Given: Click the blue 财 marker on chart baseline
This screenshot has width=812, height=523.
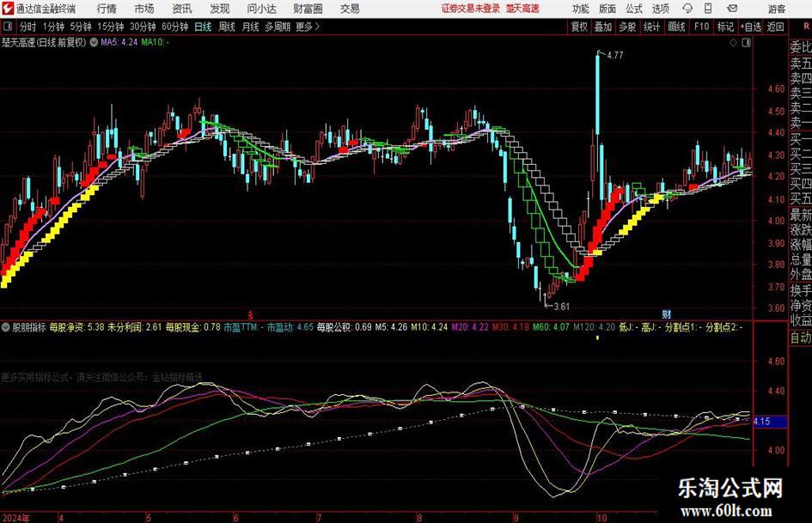Looking at the screenshot, I should tap(667, 314).
